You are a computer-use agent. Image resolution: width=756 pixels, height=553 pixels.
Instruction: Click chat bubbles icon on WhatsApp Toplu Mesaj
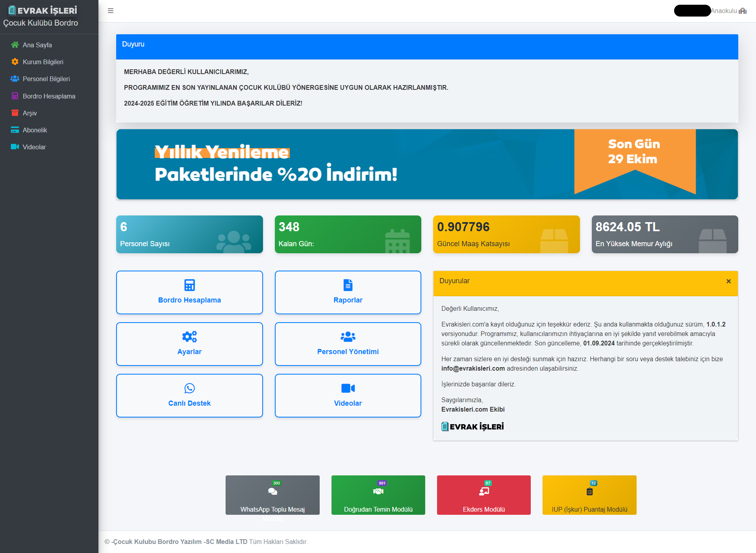272,492
